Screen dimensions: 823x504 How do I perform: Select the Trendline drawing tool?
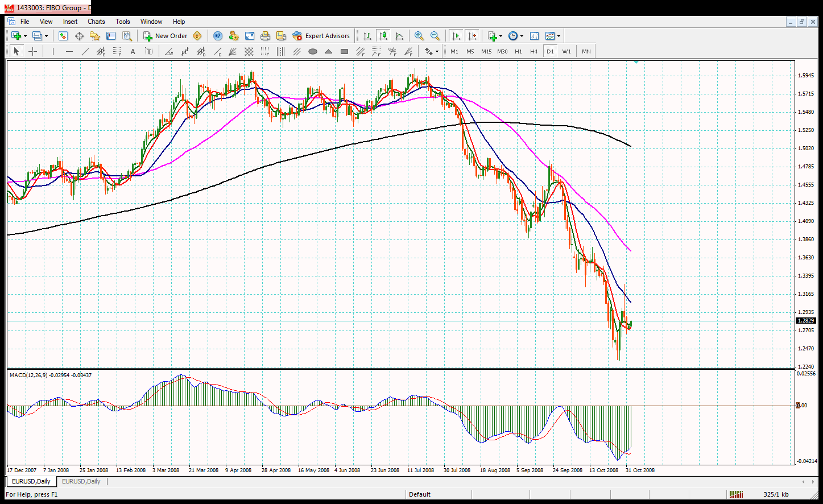(85, 51)
